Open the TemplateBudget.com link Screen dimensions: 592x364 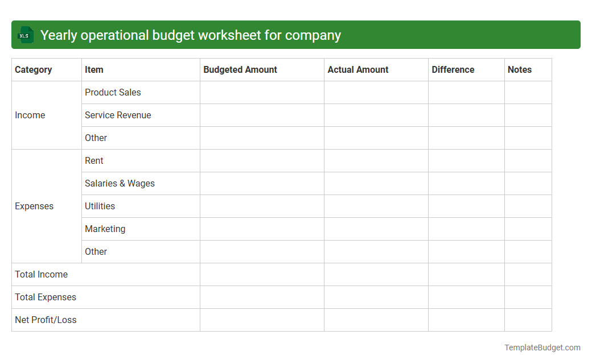click(542, 346)
